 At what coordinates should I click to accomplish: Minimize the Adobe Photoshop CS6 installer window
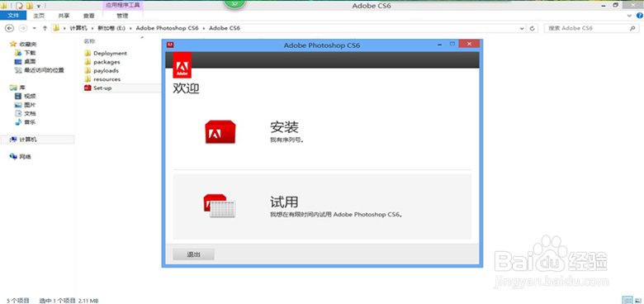click(x=440, y=44)
